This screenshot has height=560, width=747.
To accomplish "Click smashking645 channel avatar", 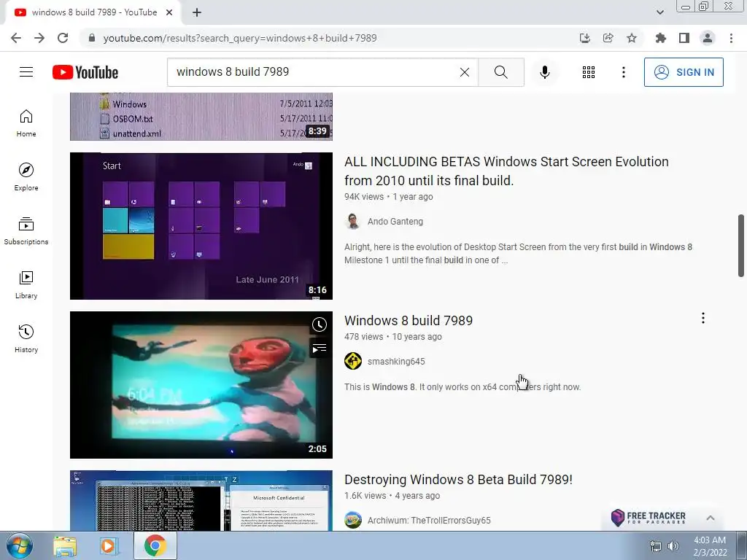I will click(x=353, y=362).
